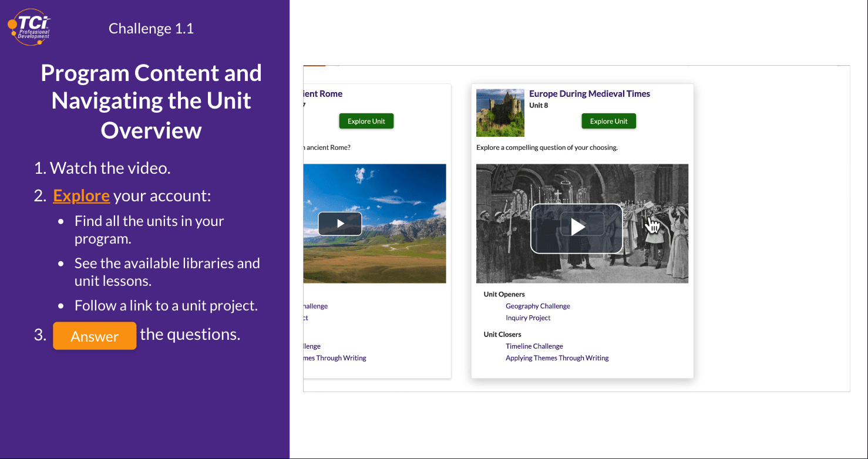Click the Unit 8 label under the title
This screenshot has width=868, height=459.
click(538, 106)
